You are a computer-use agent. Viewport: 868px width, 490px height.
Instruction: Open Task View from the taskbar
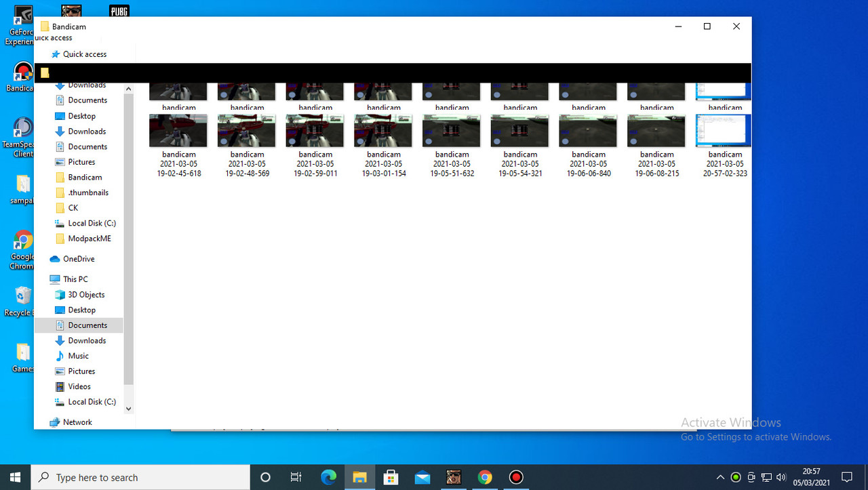(x=296, y=477)
